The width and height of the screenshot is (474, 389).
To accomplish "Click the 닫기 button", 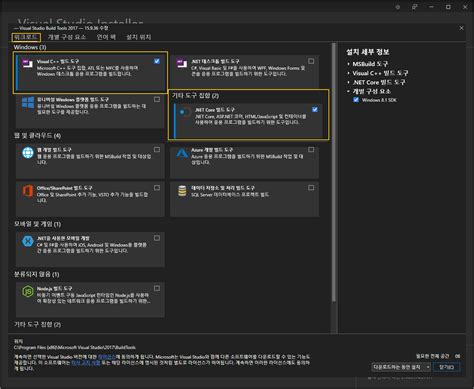I will [x=446, y=367].
